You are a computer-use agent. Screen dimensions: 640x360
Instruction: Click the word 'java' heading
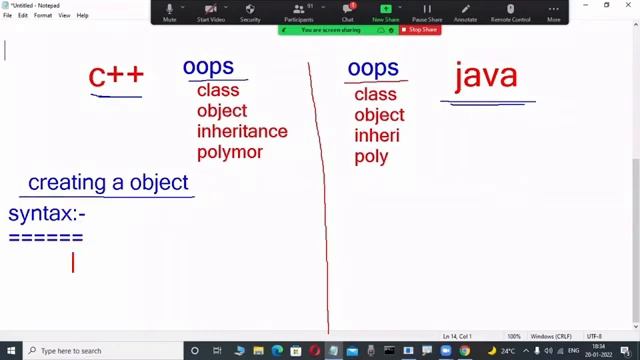(x=486, y=77)
